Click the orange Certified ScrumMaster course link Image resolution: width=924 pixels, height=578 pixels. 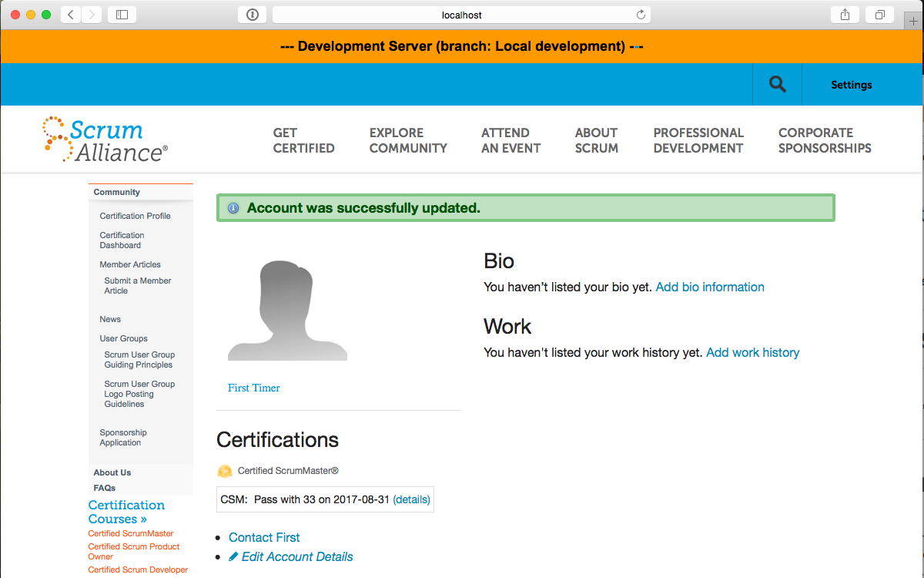click(131, 533)
